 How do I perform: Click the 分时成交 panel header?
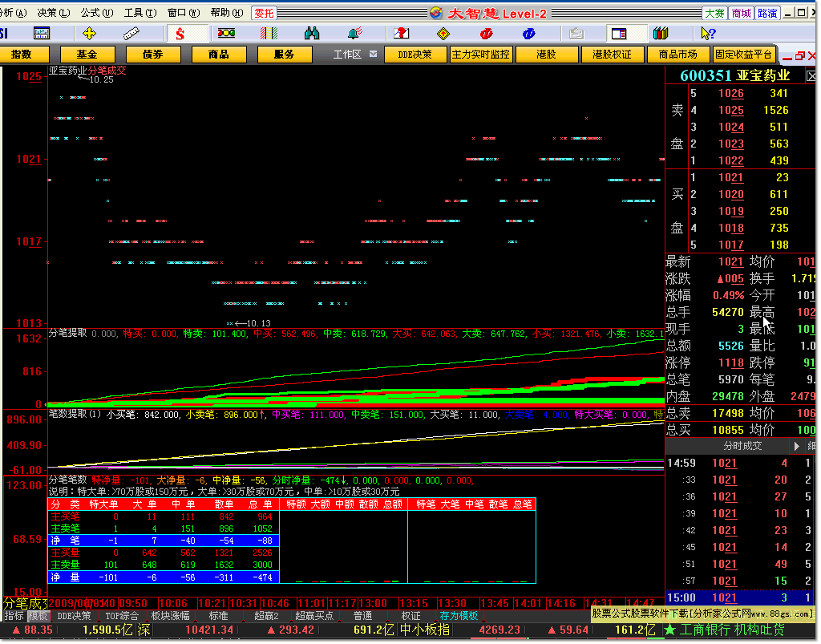742,446
